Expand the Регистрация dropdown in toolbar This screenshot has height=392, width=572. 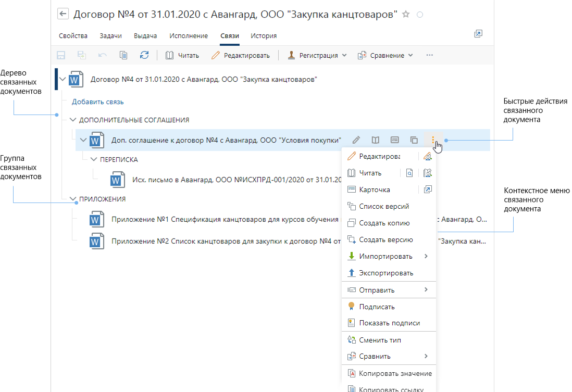tap(317, 55)
